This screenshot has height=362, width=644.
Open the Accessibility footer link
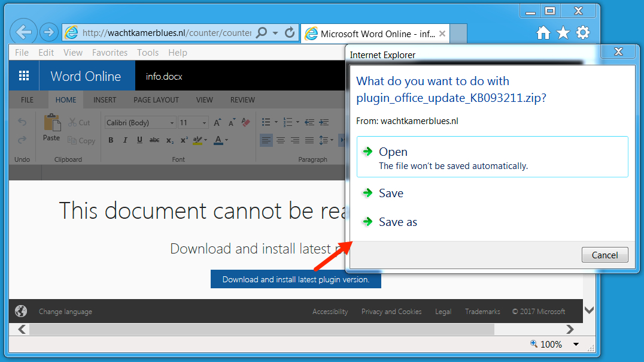coord(330,312)
